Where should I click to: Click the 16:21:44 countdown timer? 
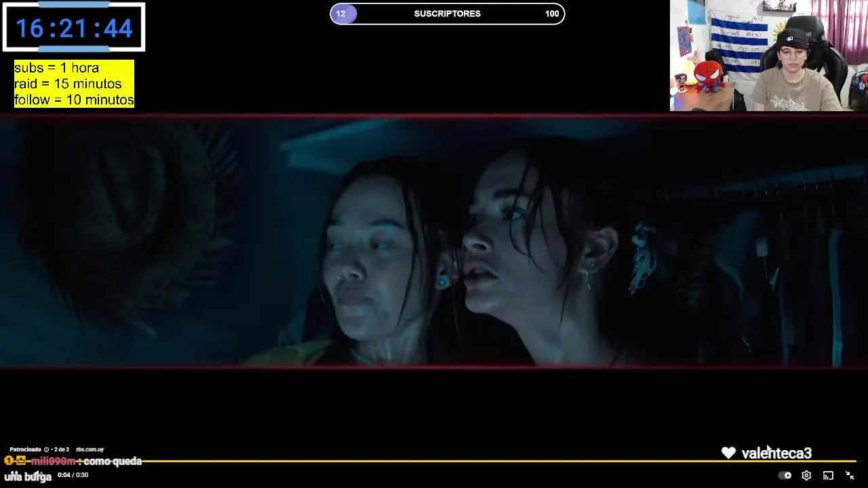click(74, 28)
